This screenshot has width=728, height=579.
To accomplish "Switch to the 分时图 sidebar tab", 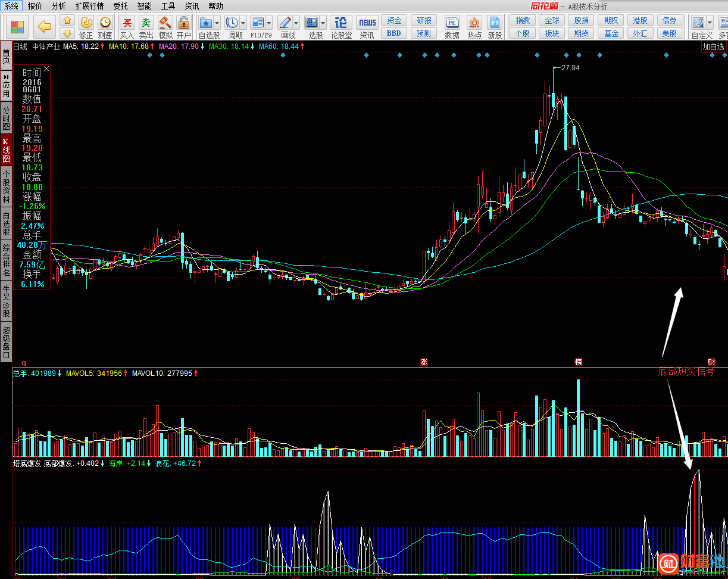I will click(x=6, y=117).
